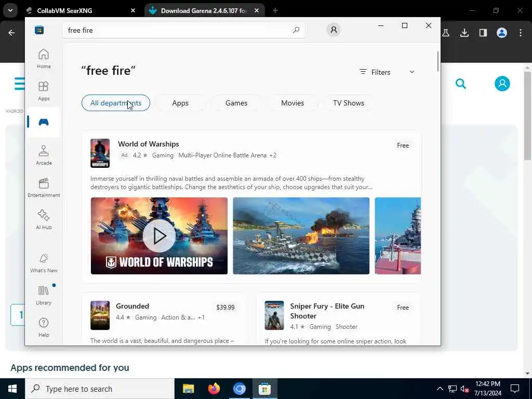This screenshot has height=399, width=532.
Task: Click the browser labs flask icon
Action: 446,33
